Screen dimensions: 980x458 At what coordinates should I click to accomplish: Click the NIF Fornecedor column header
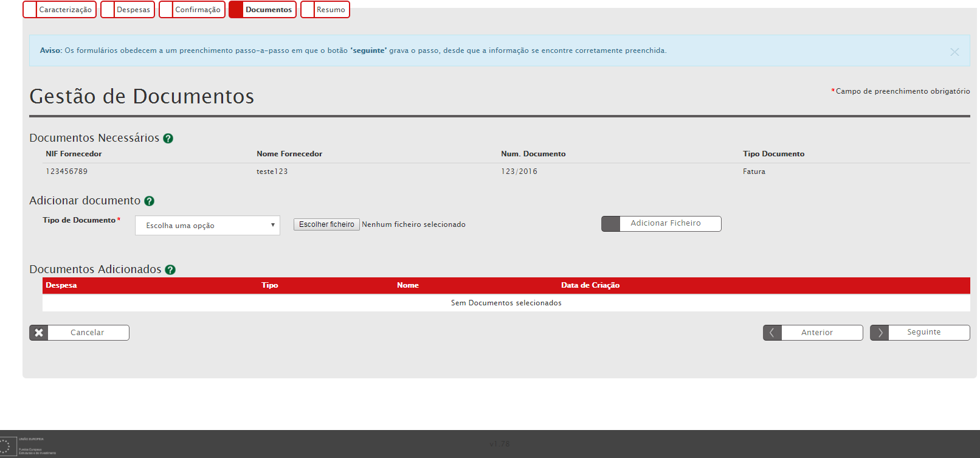74,154
